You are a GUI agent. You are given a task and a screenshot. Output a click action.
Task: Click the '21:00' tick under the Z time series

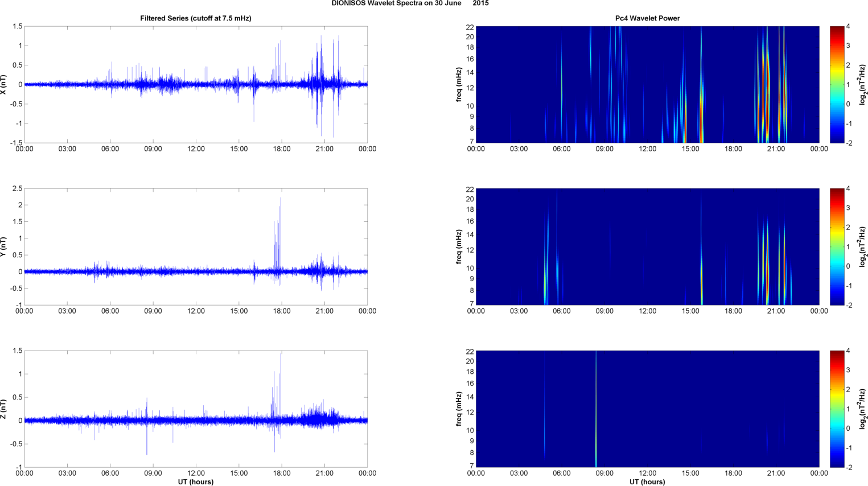coord(324,473)
